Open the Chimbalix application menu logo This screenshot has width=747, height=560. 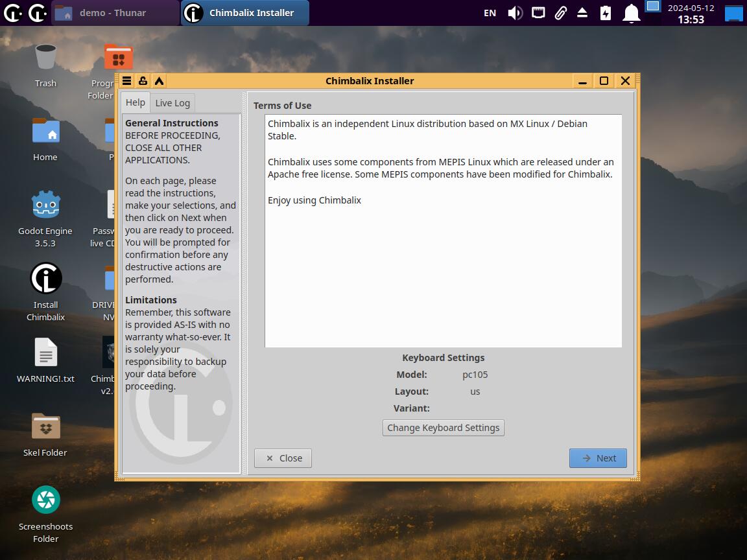click(x=12, y=13)
